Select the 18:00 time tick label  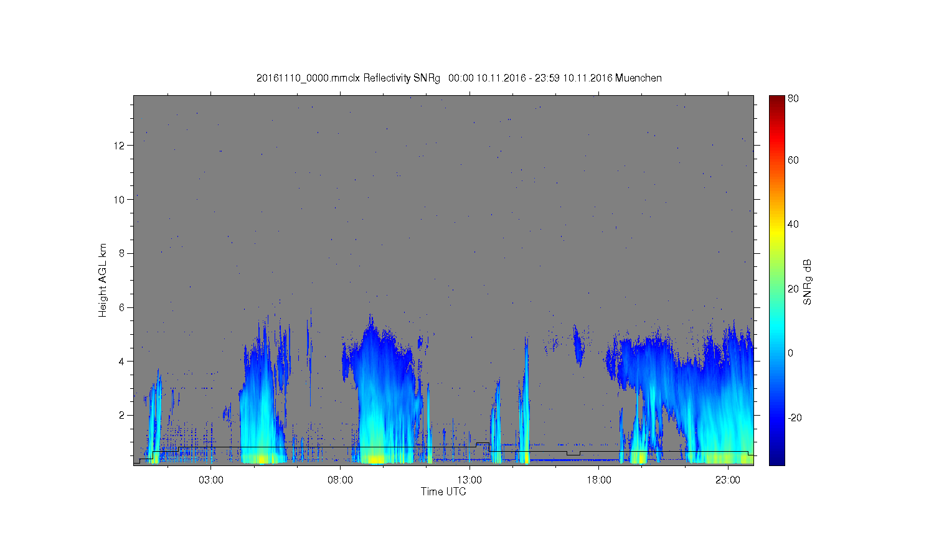pos(598,480)
